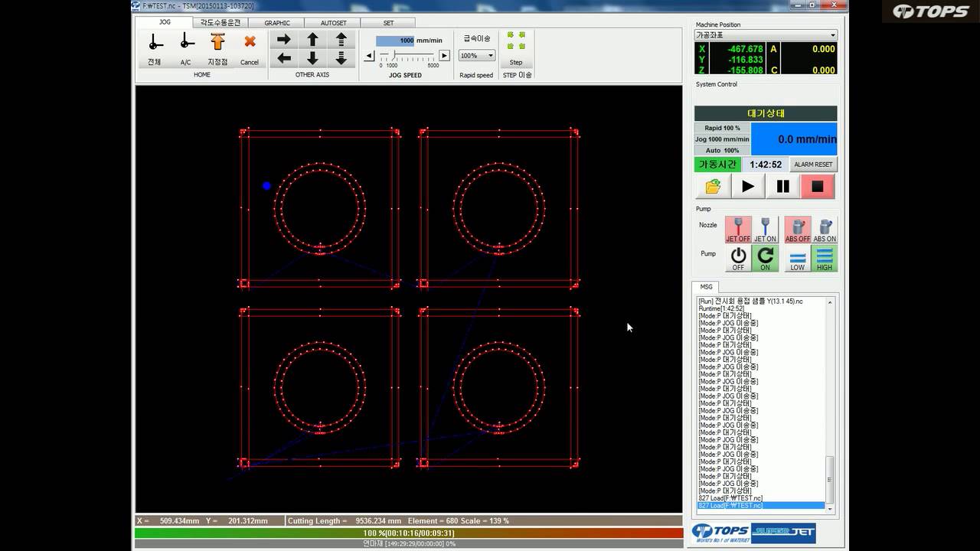Jog the axis left with arrow
The image size is (980, 551).
(284, 58)
